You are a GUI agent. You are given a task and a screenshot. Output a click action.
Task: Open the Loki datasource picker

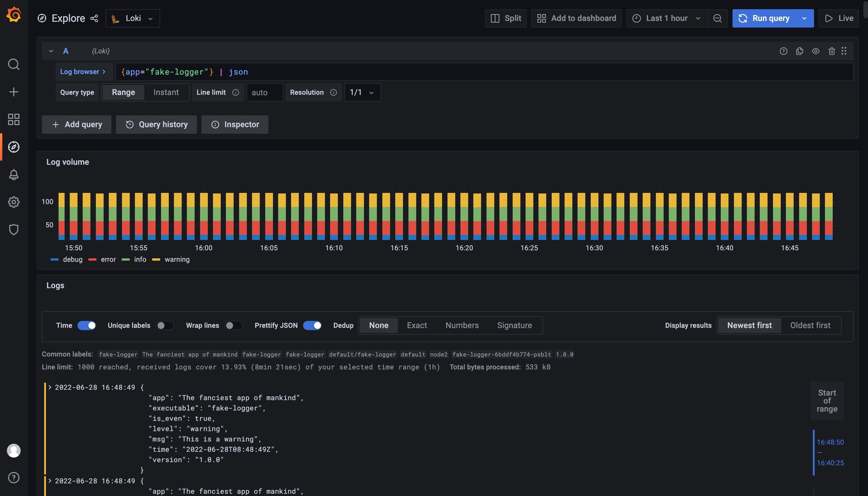pos(133,18)
